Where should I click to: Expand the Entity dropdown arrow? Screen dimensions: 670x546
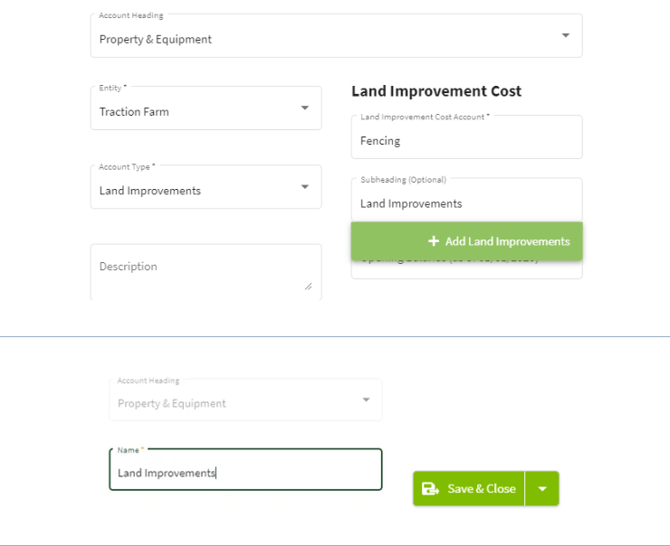[x=305, y=109]
